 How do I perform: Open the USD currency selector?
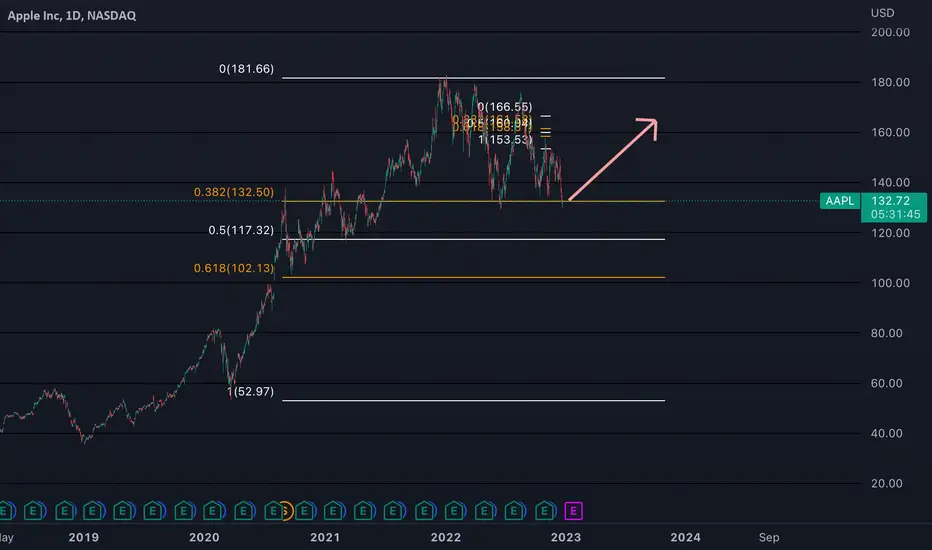point(882,12)
